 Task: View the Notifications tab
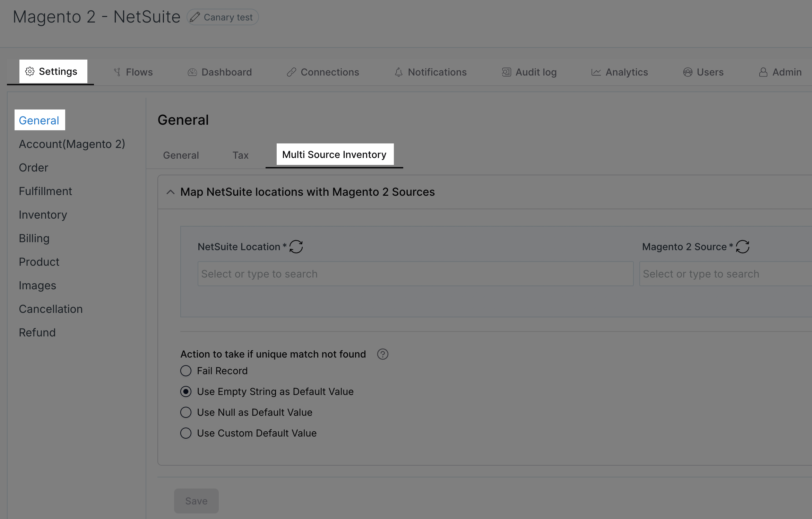click(431, 72)
